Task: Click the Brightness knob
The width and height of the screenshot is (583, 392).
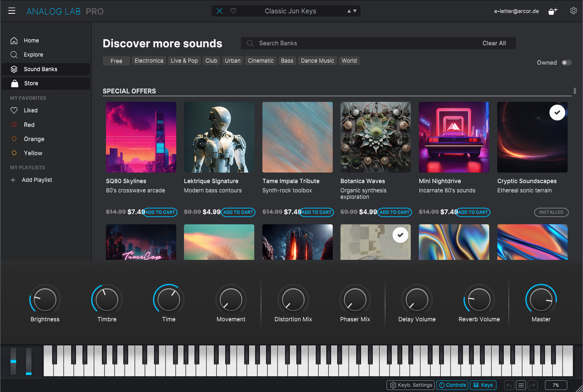Action: click(x=45, y=299)
